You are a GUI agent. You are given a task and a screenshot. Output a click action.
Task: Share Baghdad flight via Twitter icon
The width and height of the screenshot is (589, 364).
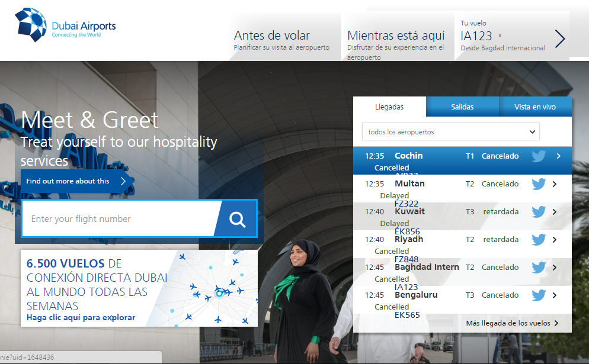pyautogui.click(x=539, y=267)
